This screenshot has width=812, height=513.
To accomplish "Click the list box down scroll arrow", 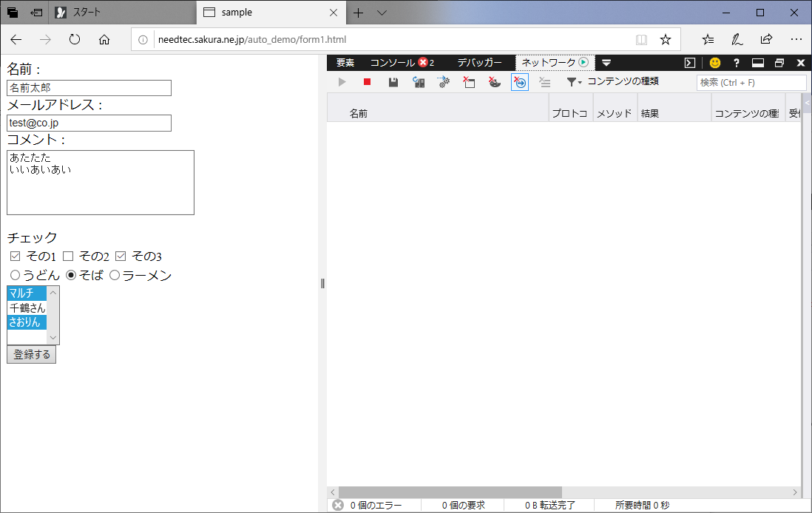I will point(53,338).
